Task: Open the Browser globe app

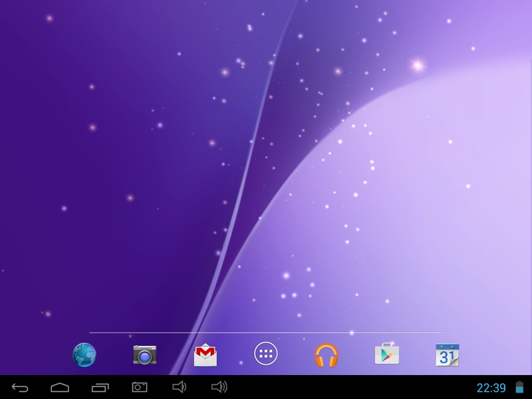Action: (84, 355)
